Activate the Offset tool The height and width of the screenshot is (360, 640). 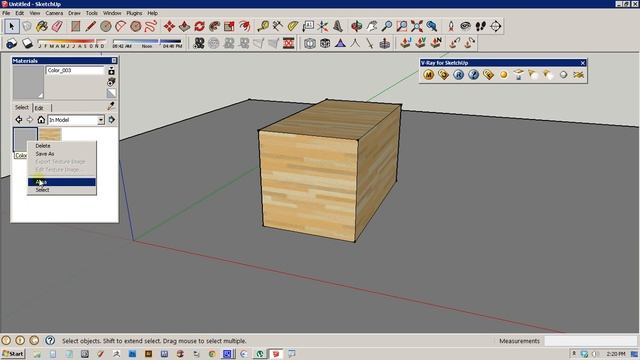click(x=244, y=27)
